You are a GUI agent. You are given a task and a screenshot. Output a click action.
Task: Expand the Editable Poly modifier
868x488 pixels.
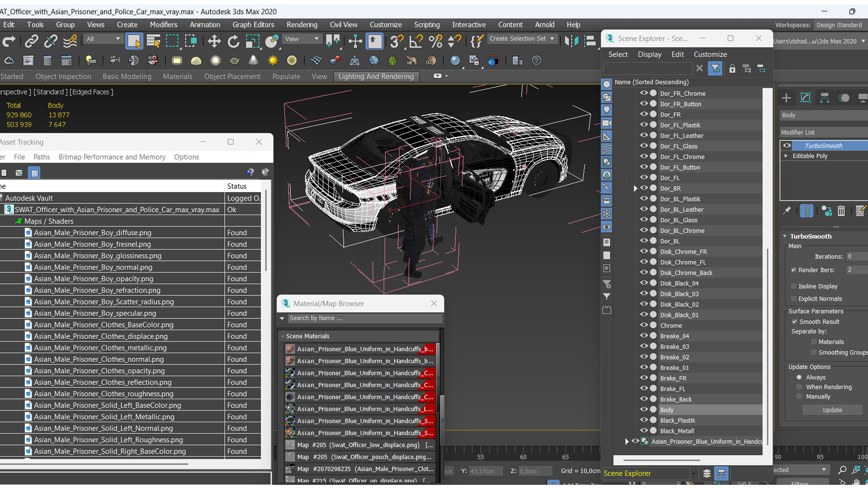point(786,156)
